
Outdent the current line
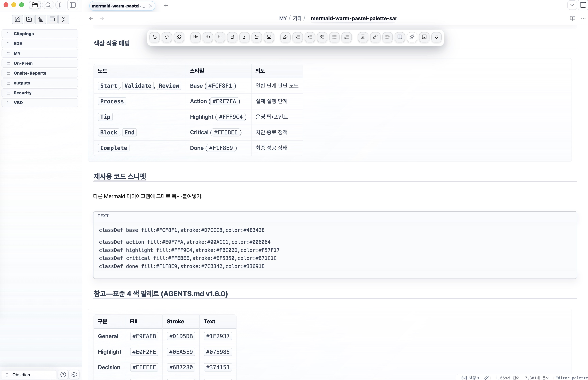coord(298,37)
